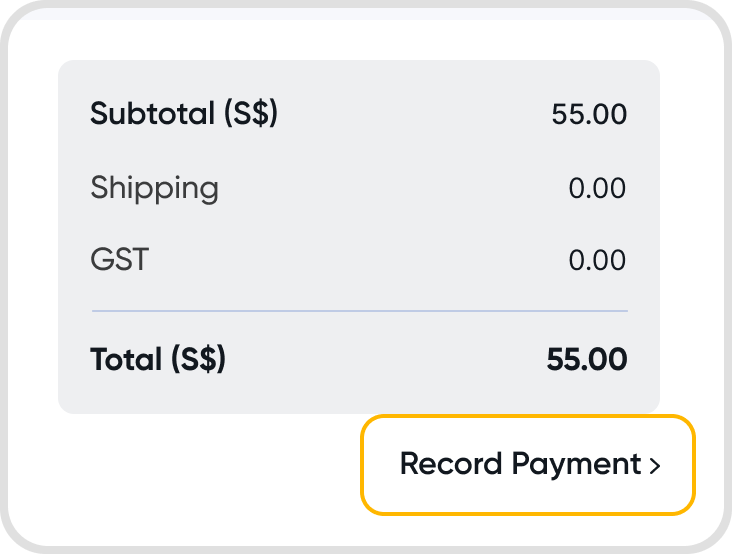Click the Record Payment button
732x554 pixels.
(x=527, y=465)
